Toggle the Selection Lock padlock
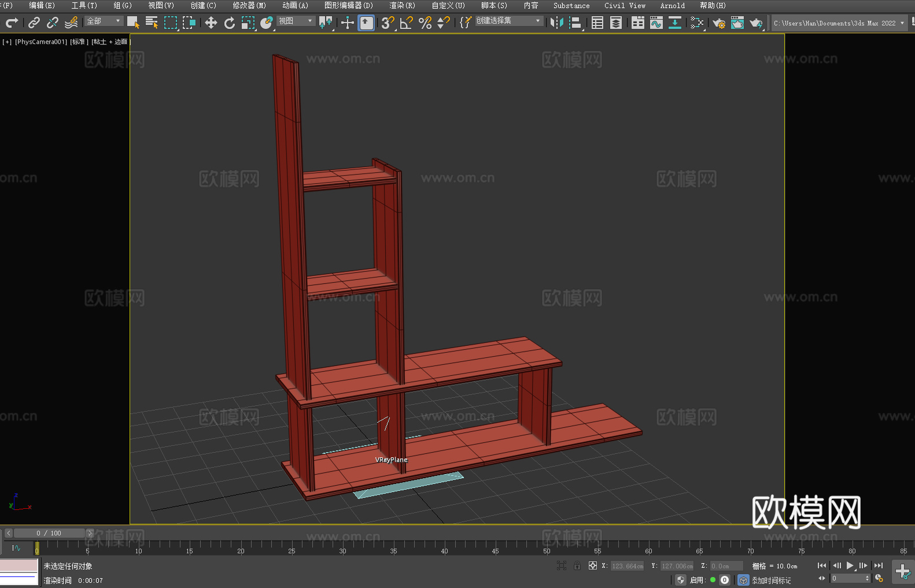This screenshot has height=588, width=915. point(577,565)
